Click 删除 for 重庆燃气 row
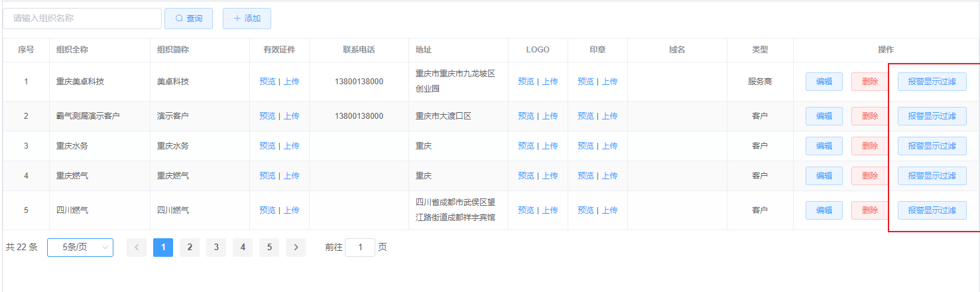The height and width of the screenshot is (292, 980). (x=870, y=176)
